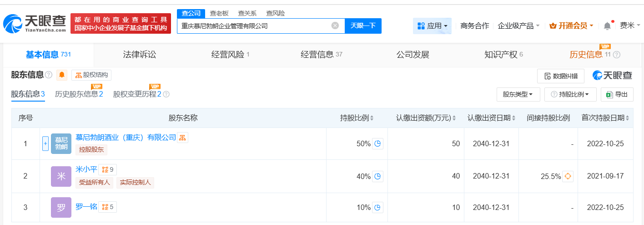Open equity structure icon beside 慕尼勃朗酒业
The image size is (644, 225).
pos(182,138)
